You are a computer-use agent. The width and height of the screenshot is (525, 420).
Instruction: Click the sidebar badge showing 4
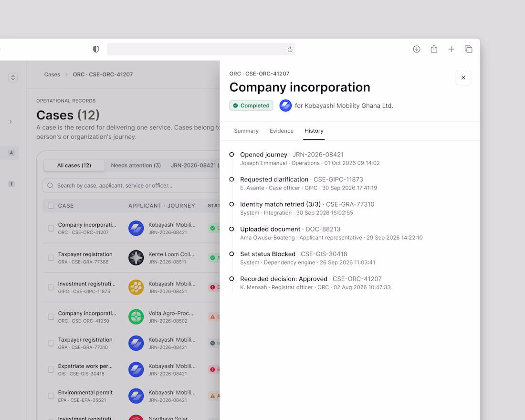[11, 153]
